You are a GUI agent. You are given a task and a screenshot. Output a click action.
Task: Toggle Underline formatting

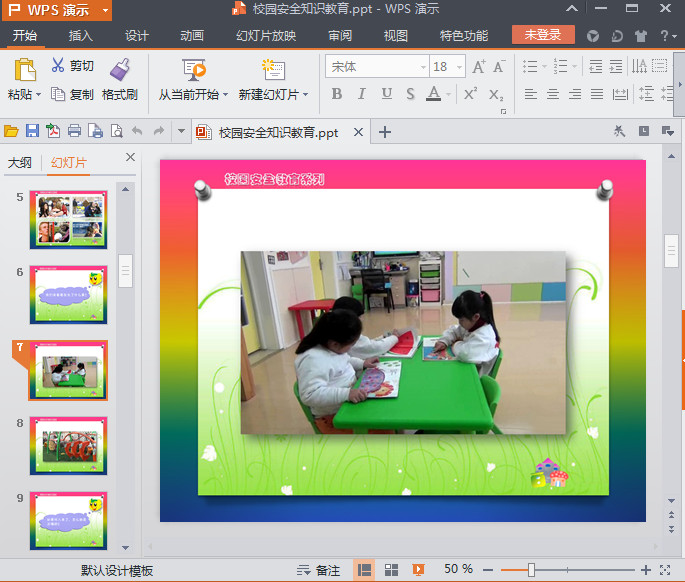tap(387, 94)
